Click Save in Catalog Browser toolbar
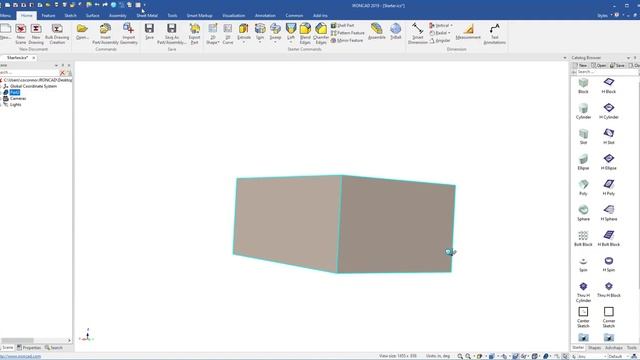This screenshot has height=360, width=640. [x=617, y=65]
